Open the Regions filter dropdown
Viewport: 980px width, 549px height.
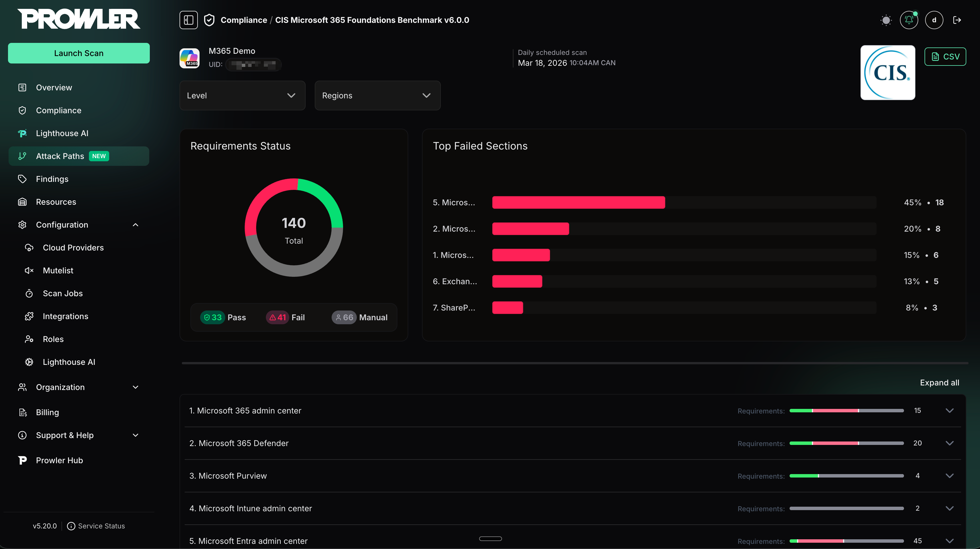point(377,96)
